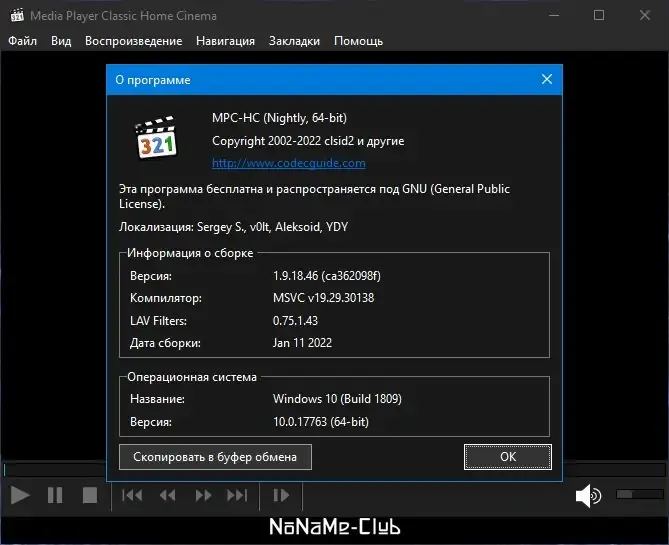
Task: Minimize the Media Player Classic window
Action: tap(554, 15)
